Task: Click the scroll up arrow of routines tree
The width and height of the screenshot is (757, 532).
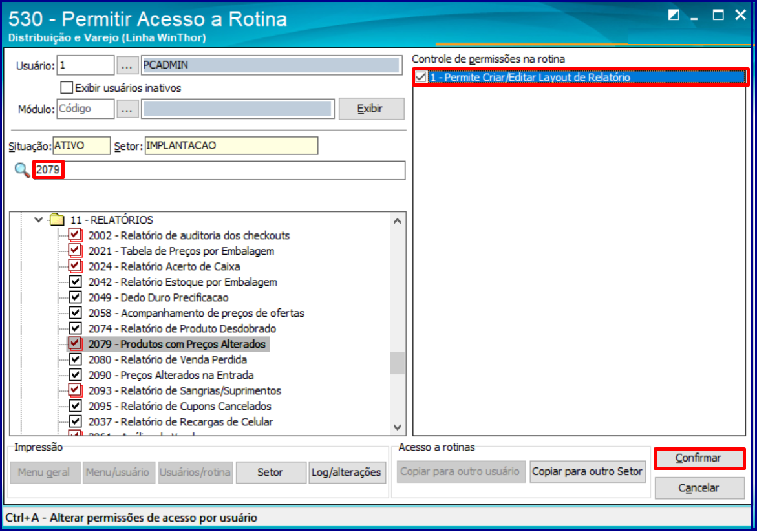Action: tap(398, 221)
